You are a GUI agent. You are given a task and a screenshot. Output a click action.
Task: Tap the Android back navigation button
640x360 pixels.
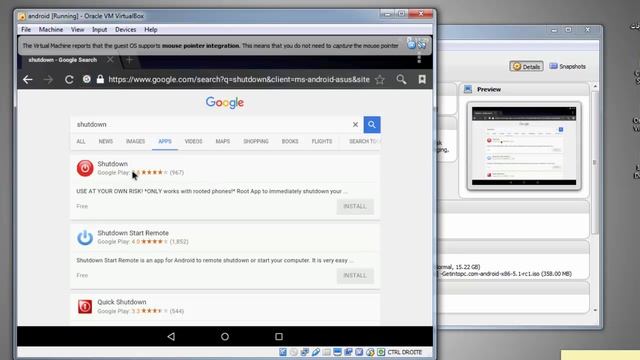(171, 336)
